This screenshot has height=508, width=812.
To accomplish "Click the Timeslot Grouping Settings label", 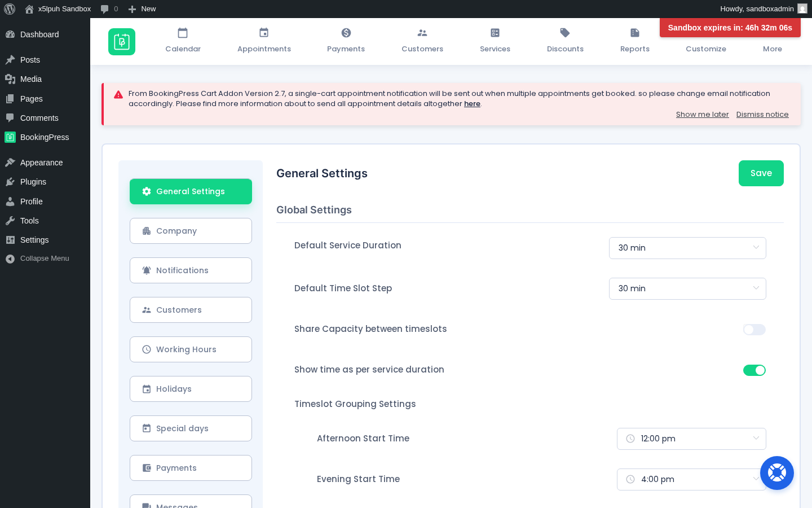I will (x=355, y=404).
